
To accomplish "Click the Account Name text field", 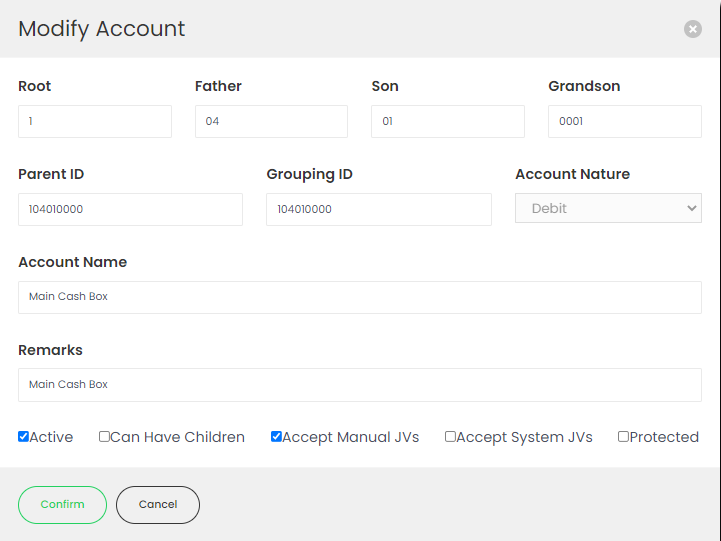I will (360, 297).
